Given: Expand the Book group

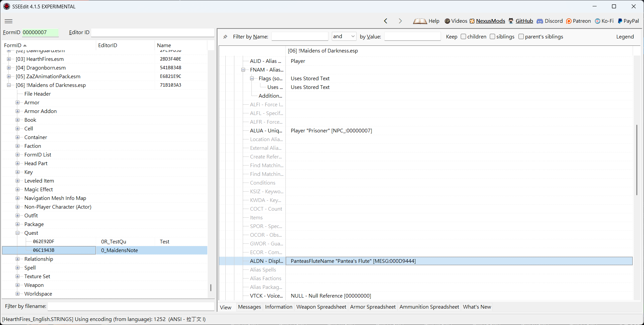Looking at the screenshot, I should pos(18,120).
